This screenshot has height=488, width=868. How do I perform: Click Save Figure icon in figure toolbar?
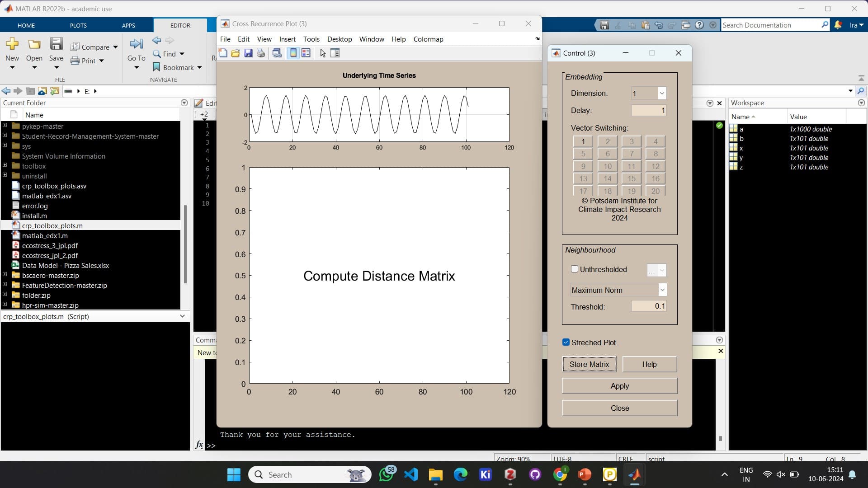[248, 53]
